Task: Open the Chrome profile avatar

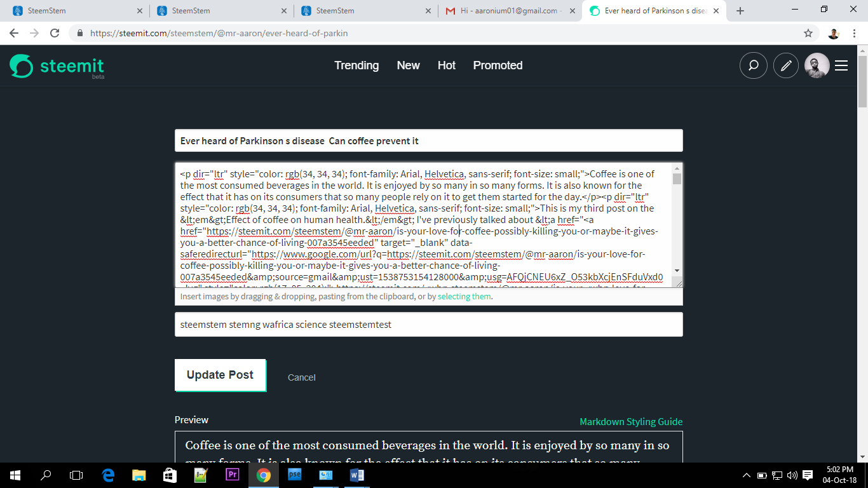Action: tap(834, 33)
